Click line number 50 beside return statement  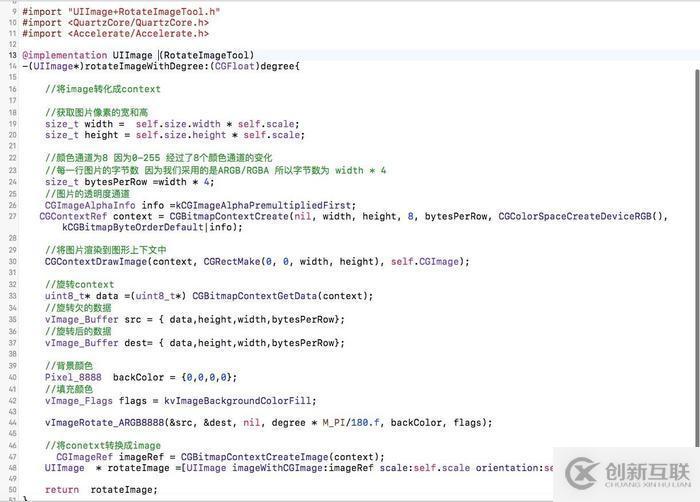(13, 489)
